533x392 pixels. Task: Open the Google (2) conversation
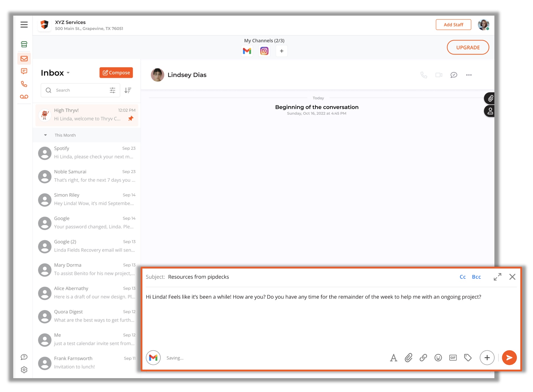87,246
